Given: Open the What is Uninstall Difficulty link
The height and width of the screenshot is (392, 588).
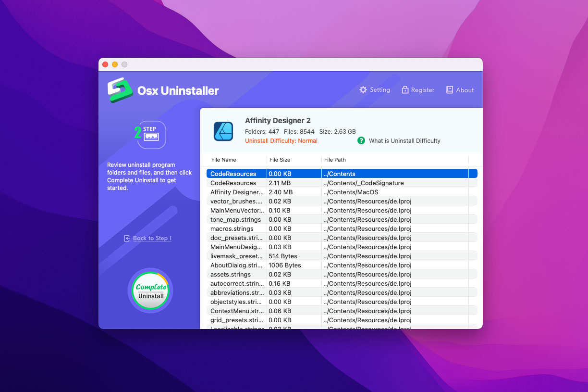Looking at the screenshot, I should [404, 141].
